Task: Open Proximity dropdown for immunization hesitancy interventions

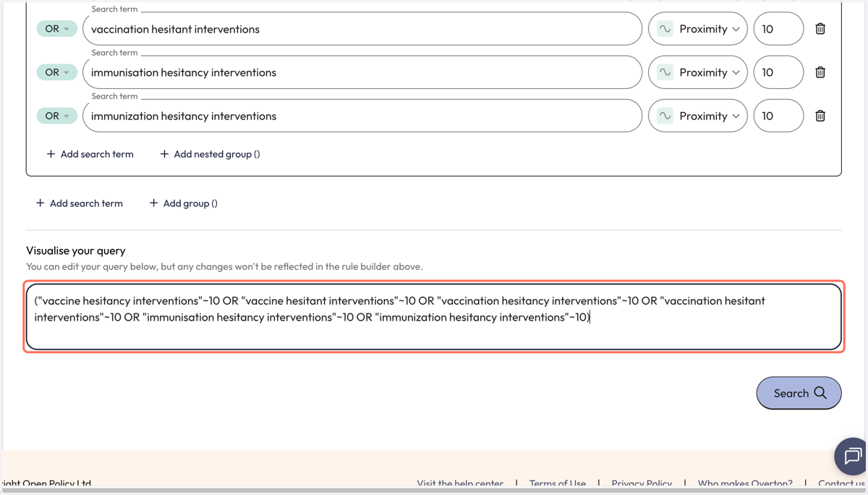Action: 698,116
